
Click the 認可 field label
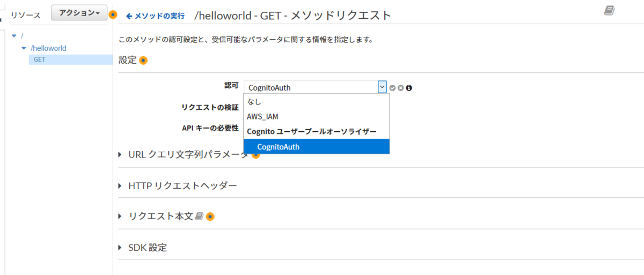[x=231, y=86]
